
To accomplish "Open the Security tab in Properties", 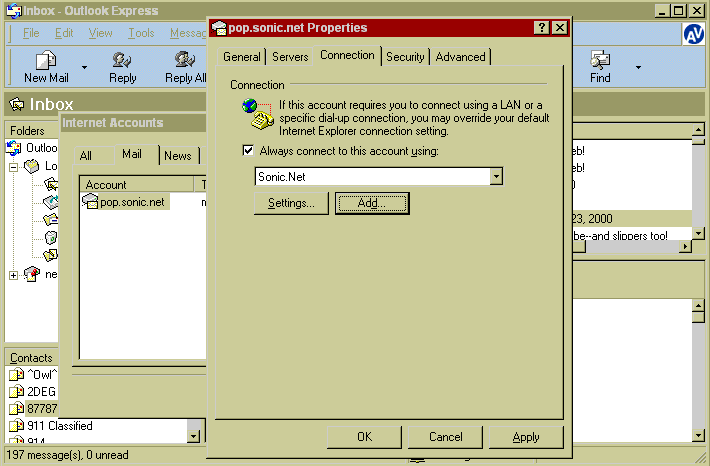I will (x=405, y=57).
